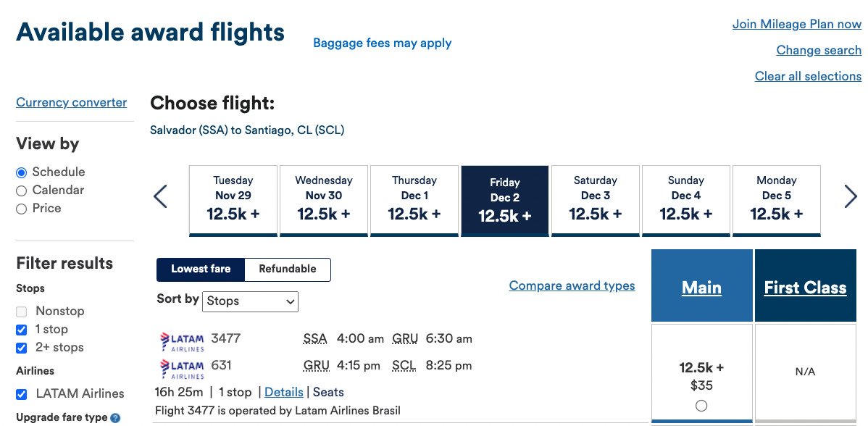This screenshot has width=868, height=426.
Task: Toggle LATAM Airlines filter checkbox
Action: pos(21,394)
